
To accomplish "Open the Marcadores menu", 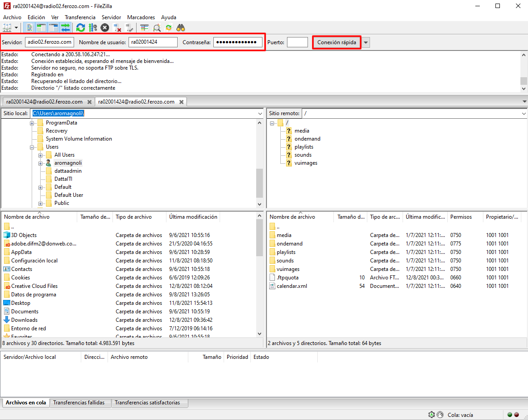I will pos(141,17).
